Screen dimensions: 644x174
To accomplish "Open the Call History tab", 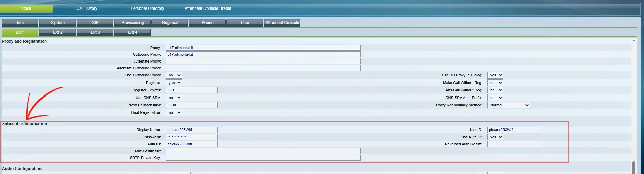I will point(86,8).
